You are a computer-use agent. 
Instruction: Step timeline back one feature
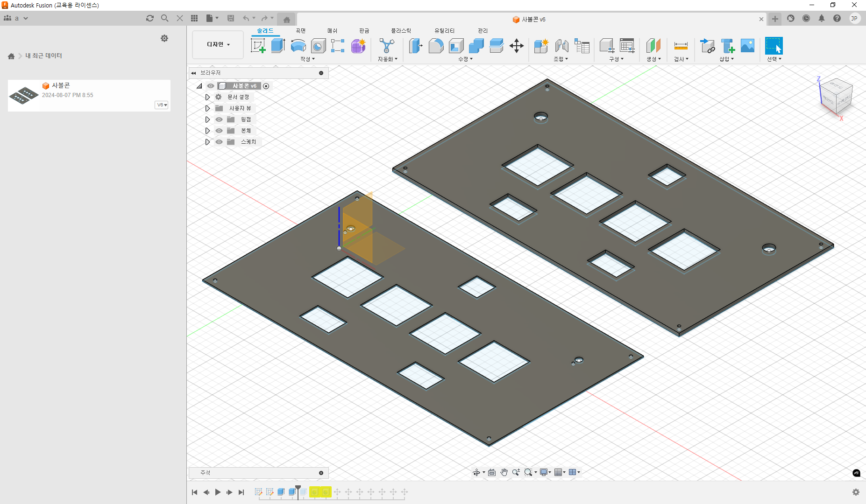pyautogui.click(x=206, y=492)
